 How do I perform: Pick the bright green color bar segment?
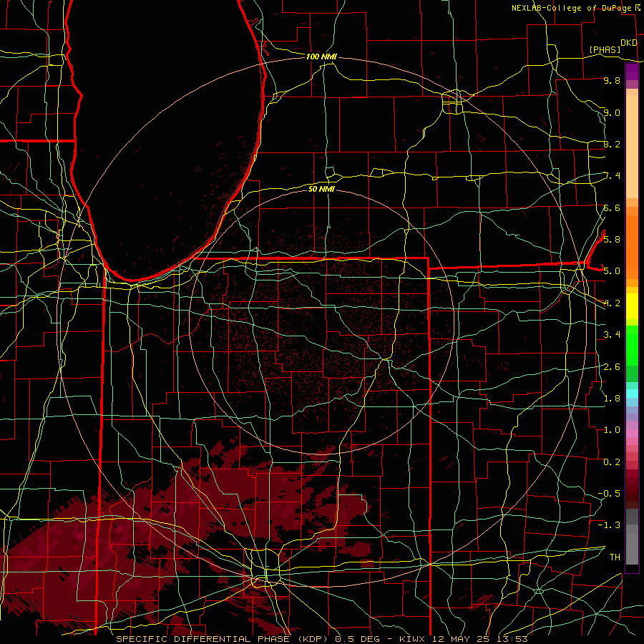[632, 346]
